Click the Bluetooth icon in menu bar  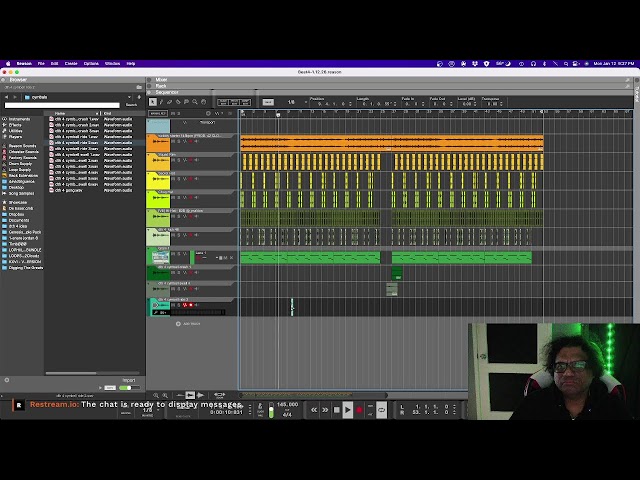(x=544, y=64)
